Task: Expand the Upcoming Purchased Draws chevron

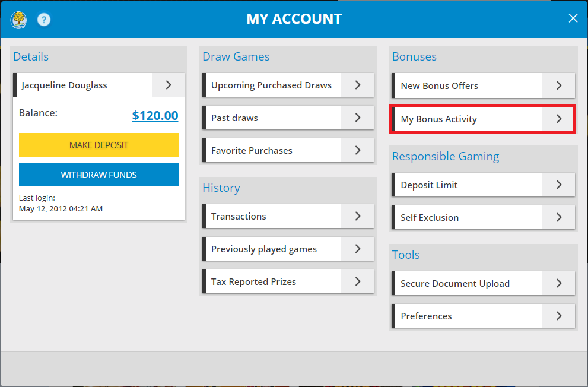Action: pyautogui.click(x=357, y=85)
